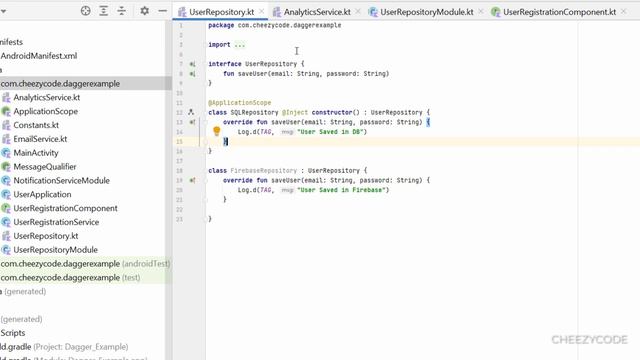Click Dagger gutter icon beside class SQLRepository
Screen dimensions: 640x360
[191, 112]
